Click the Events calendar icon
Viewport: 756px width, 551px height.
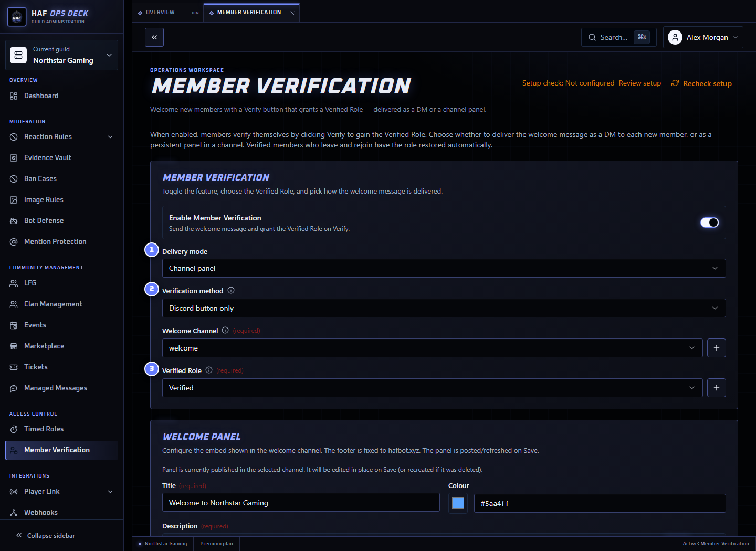[x=14, y=325]
